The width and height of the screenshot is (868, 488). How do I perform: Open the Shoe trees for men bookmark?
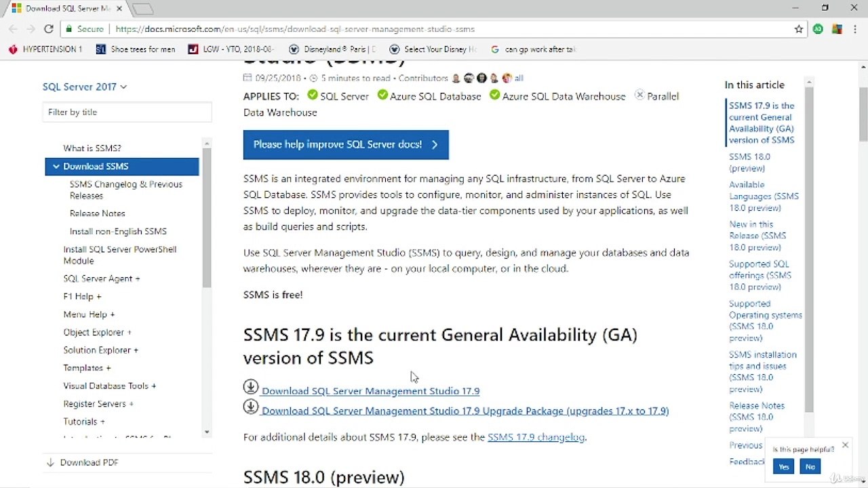pos(136,49)
